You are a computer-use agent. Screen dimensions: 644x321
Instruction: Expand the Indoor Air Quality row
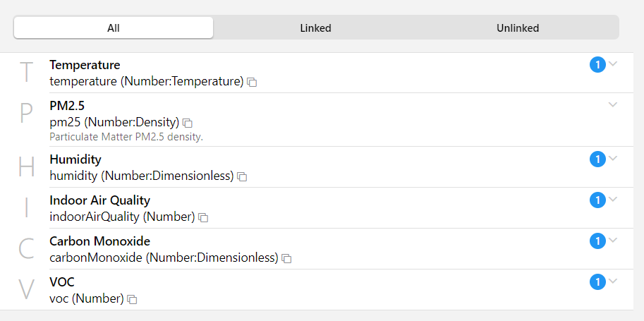click(613, 200)
